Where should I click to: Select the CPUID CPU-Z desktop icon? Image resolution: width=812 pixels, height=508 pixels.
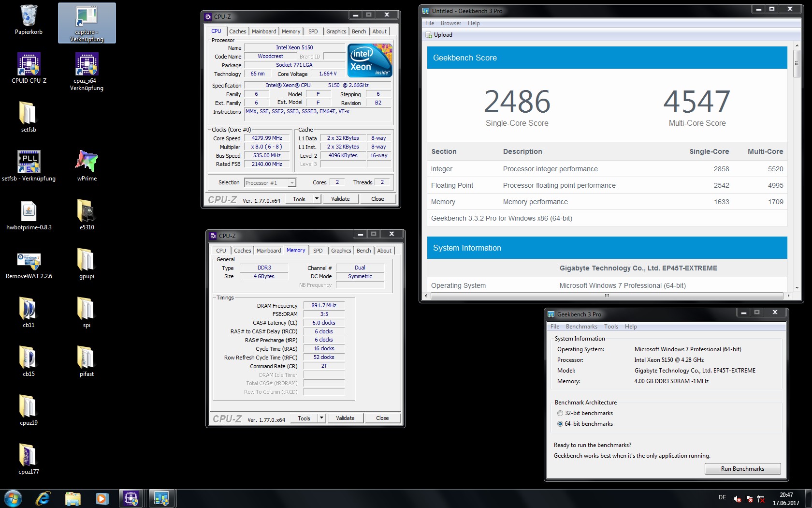pyautogui.click(x=29, y=69)
